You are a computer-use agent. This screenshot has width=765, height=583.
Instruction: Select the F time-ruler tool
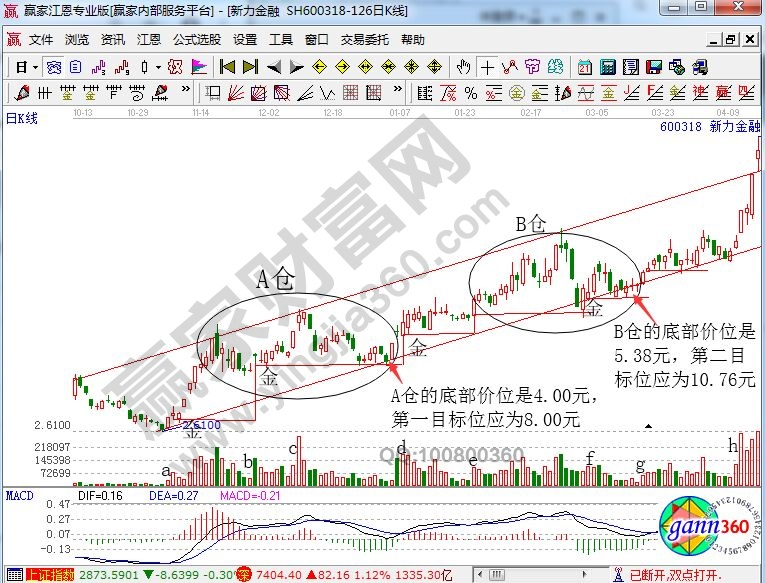coord(114,92)
